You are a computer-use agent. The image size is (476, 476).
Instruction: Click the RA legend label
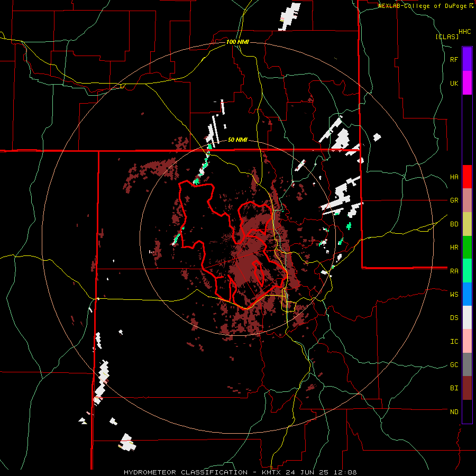pyautogui.click(x=454, y=271)
